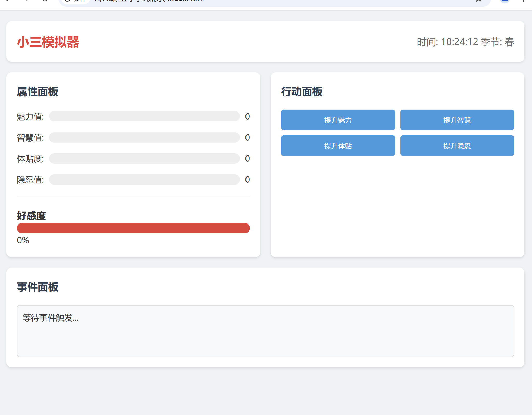Viewport: 532px width, 415px height.
Task: Click the 行动面板 heading
Action: point(302,92)
